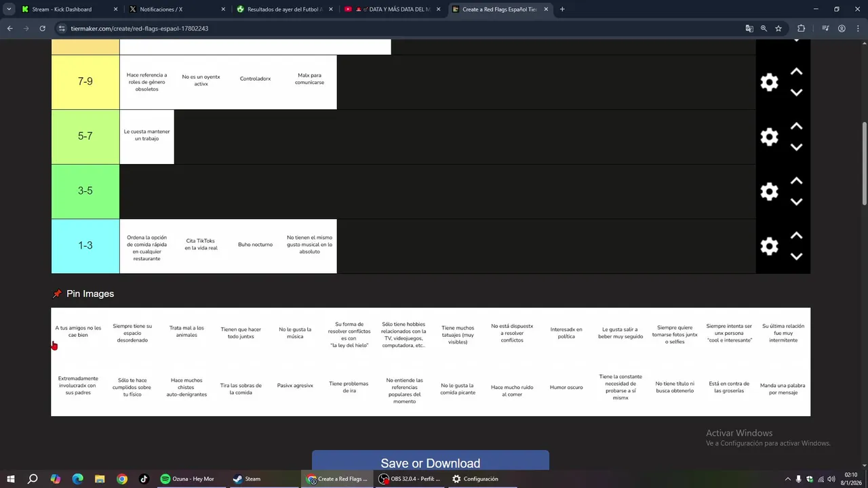Switch to the DATA Y MÁS DATA tab

click(x=393, y=9)
